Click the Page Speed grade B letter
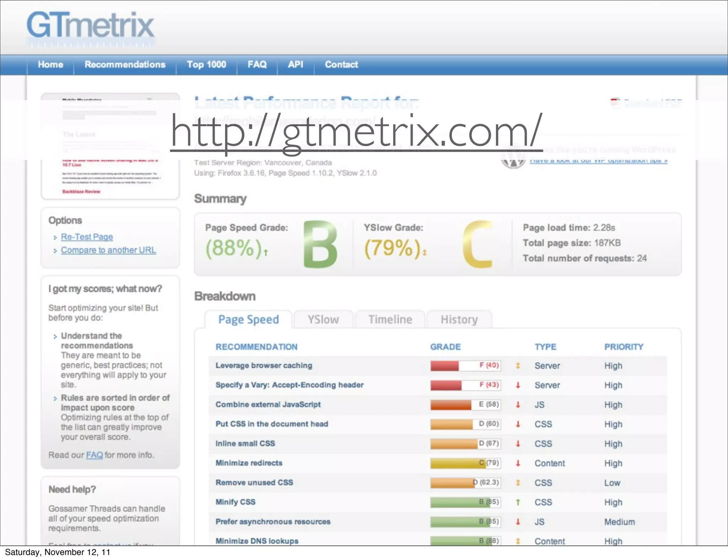 click(x=320, y=244)
